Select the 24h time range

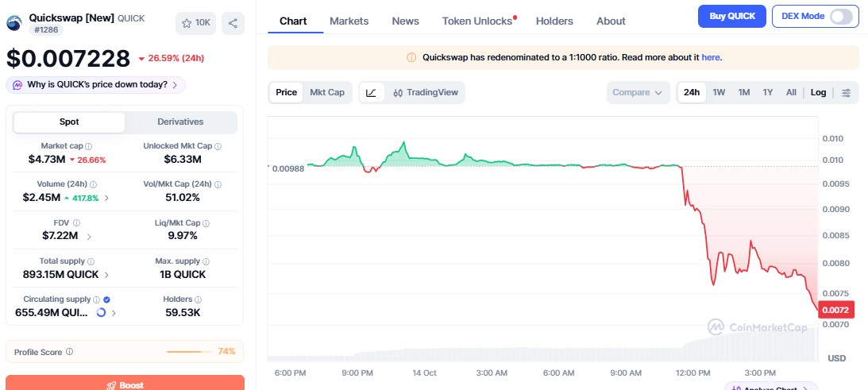(692, 92)
